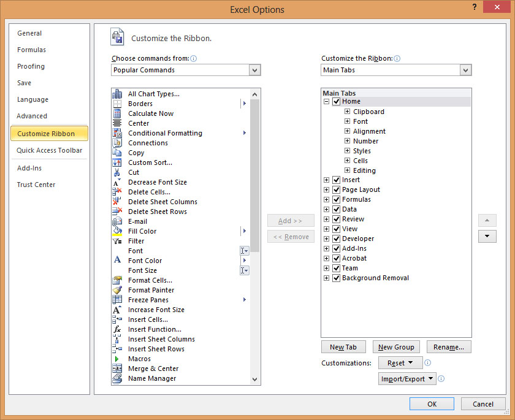Image resolution: width=515 pixels, height=420 pixels.
Task: Click the Cut scissors icon
Action: pos(117,172)
